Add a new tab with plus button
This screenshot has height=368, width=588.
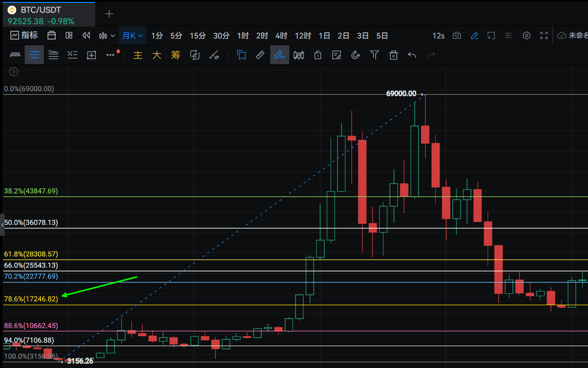coord(109,14)
